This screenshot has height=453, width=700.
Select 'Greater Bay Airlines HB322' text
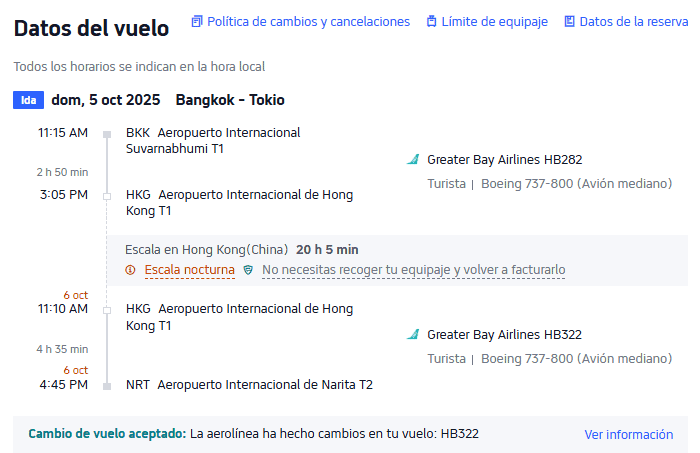(x=504, y=335)
